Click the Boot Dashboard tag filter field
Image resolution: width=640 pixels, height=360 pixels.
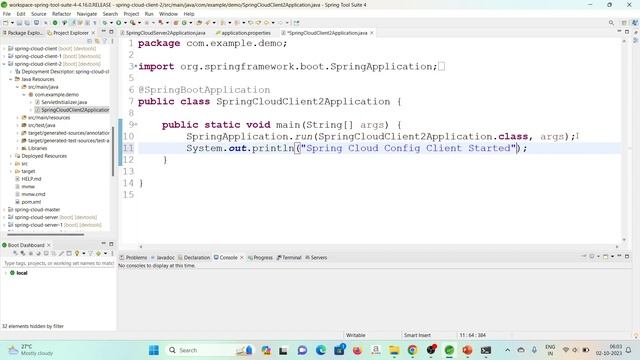pos(58,264)
